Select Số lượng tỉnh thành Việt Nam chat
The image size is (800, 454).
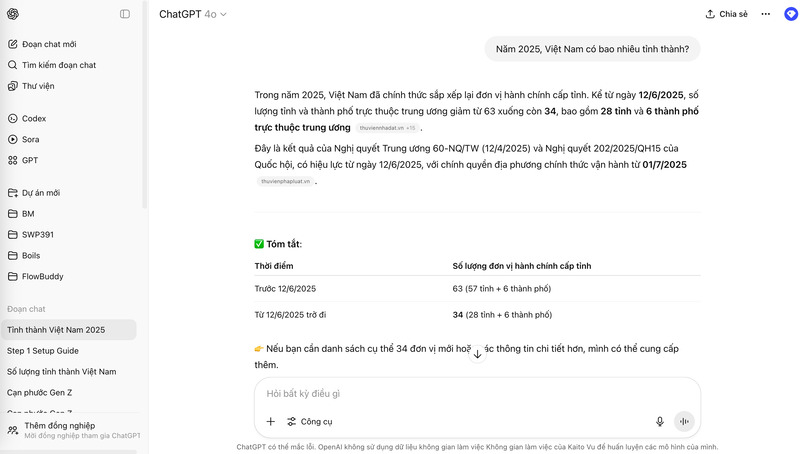[62, 371]
